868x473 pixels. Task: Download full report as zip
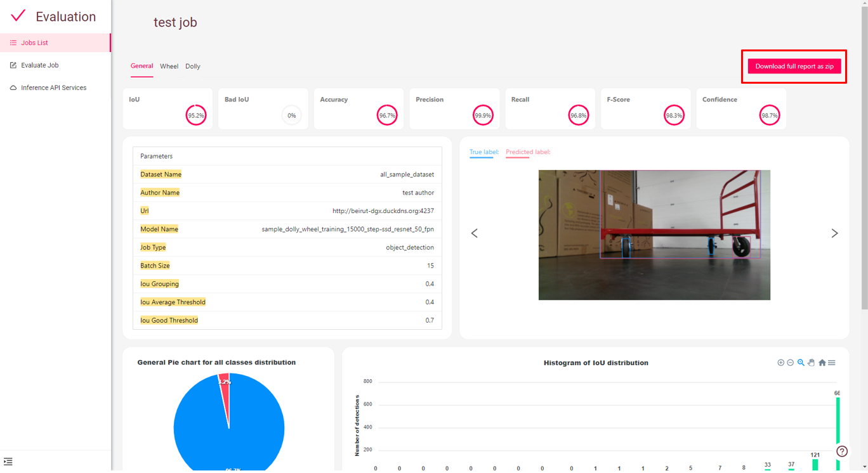(794, 66)
